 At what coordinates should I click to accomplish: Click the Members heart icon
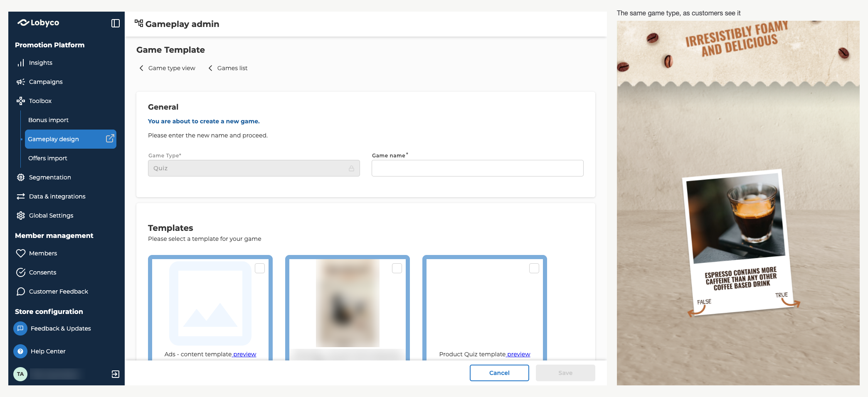(21, 253)
